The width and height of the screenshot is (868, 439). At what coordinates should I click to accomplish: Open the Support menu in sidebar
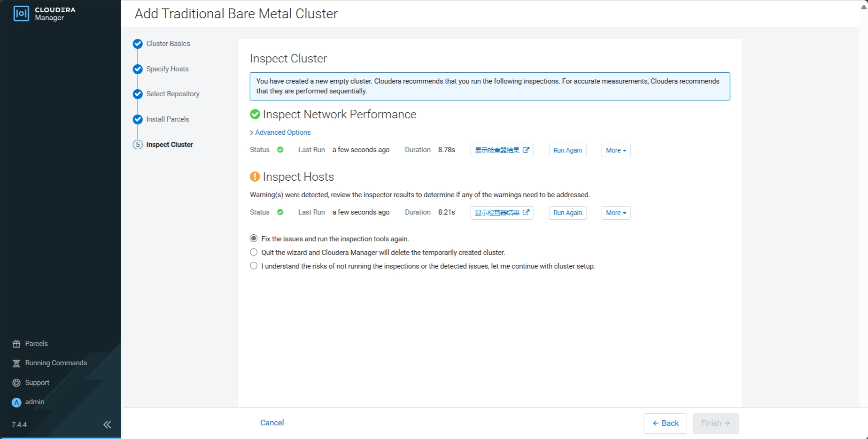tap(37, 383)
